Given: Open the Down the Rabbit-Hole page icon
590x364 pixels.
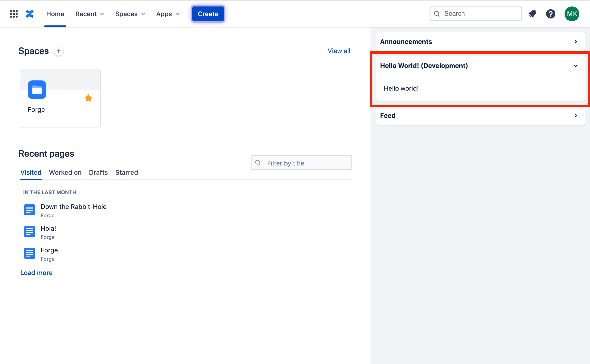Looking at the screenshot, I should click(x=29, y=210).
